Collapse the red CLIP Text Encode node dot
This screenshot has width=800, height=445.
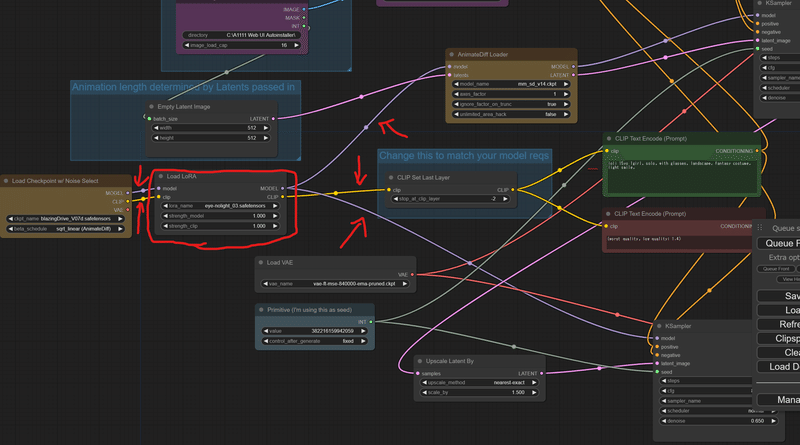pos(608,214)
